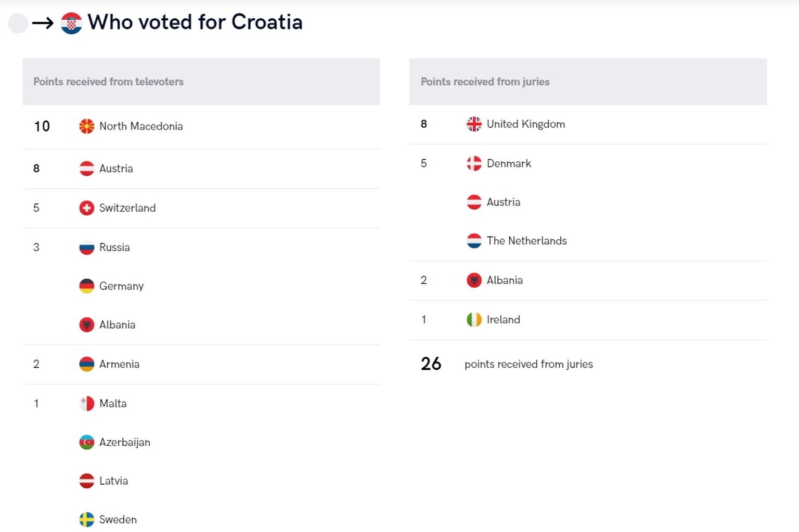Open The Netherlands in the juries list
Viewport: 799px width, 532px height.
click(526, 241)
